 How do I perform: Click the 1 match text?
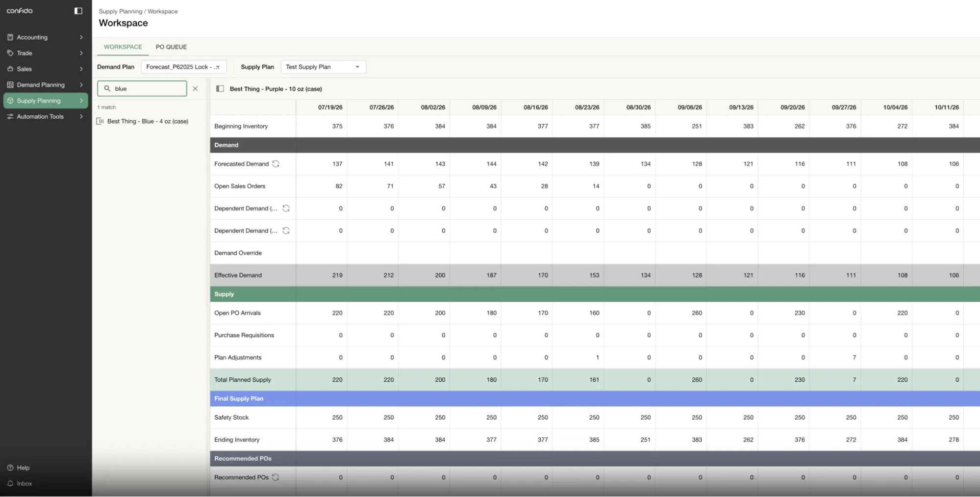(106, 107)
